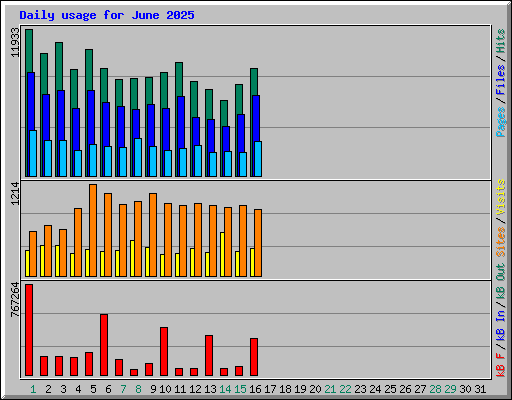The width and height of the screenshot is (512, 400).
Task: Click the orange sites bar for day 5
Action: (93, 230)
